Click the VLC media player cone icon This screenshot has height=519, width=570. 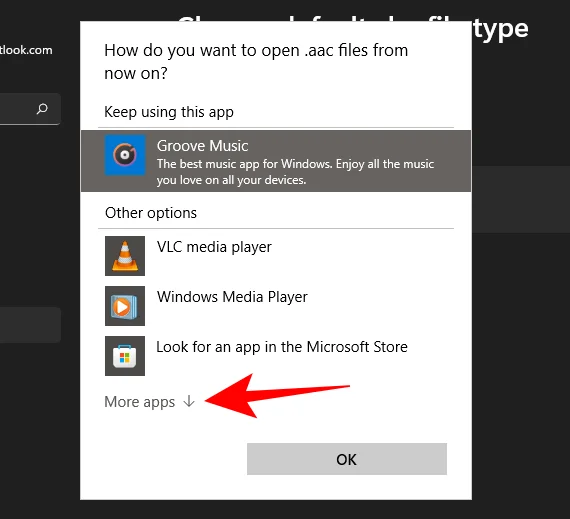click(x=125, y=256)
